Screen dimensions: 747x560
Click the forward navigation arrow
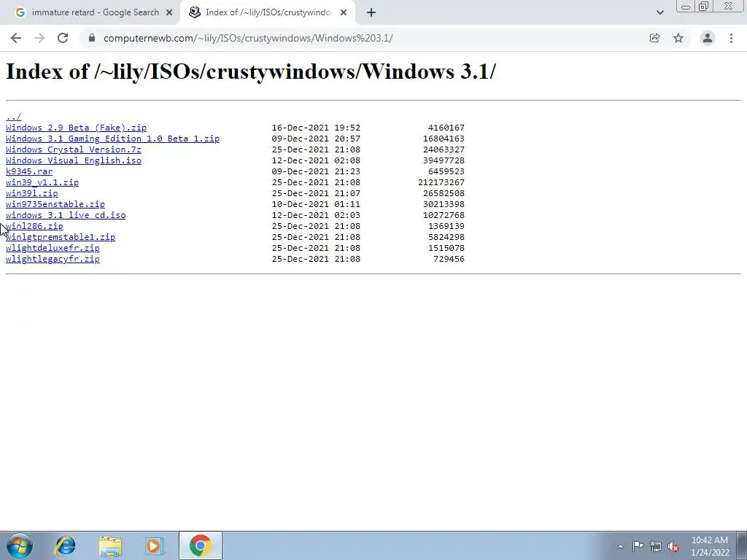pos(39,38)
